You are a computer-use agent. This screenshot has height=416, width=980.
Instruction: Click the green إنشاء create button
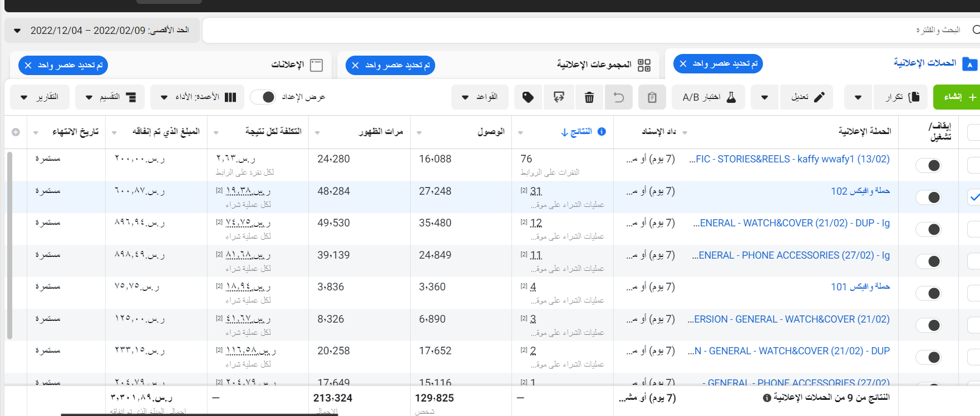pyautogui.click(x=957, y=97)
